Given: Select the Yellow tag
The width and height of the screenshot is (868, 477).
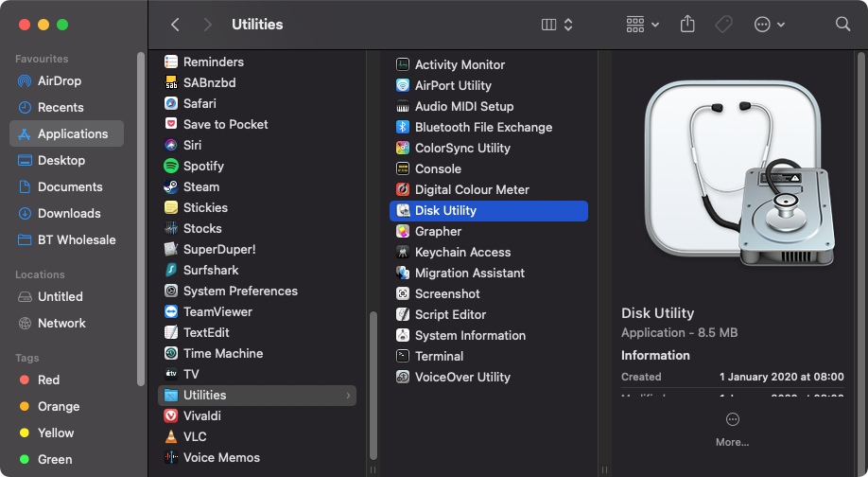Looking at the screenshot, I should [66, 433].
